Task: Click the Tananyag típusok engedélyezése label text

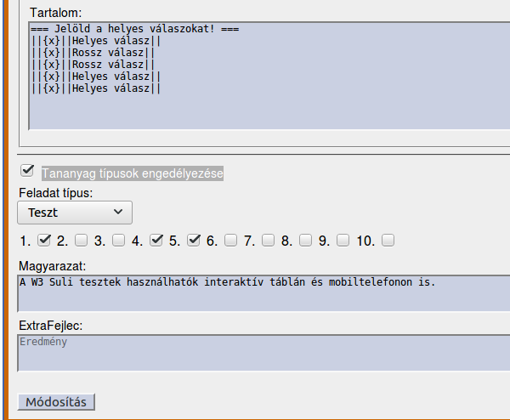Action: point(133,173)
